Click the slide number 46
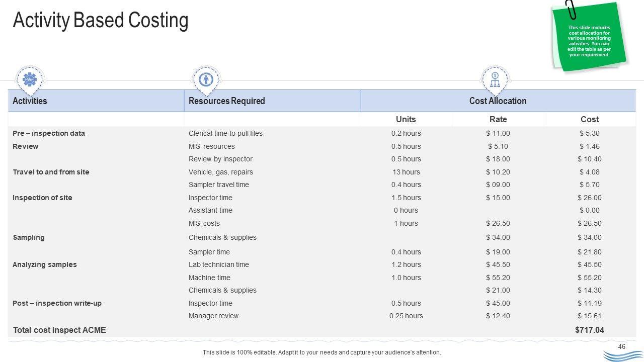The image size is (644, 362). tap(621, 346)
